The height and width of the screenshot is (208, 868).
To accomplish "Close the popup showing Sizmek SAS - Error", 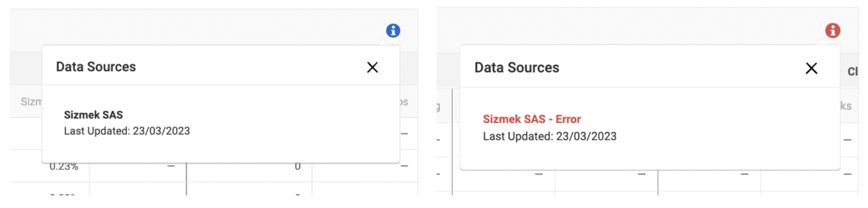I will coord(811,68).
